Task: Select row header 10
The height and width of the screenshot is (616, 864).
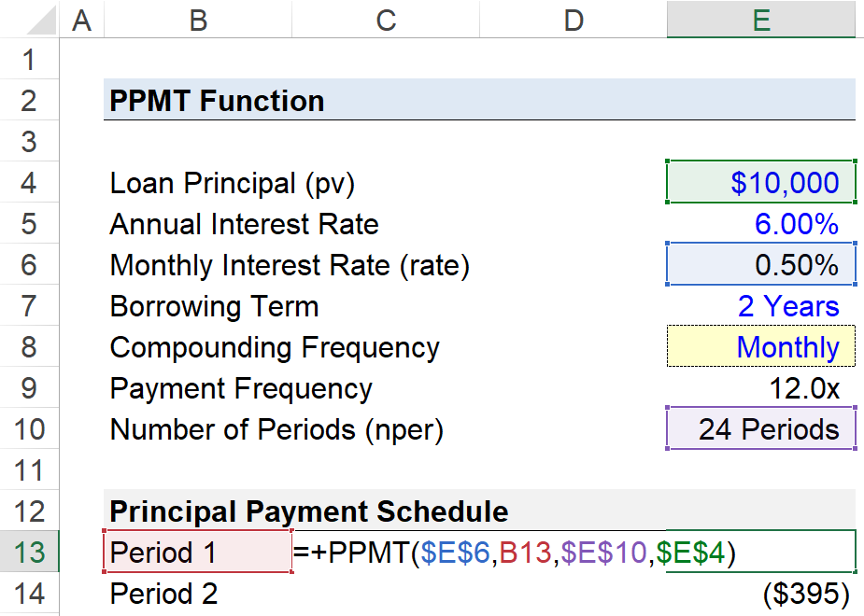Action: click(29, 428)
